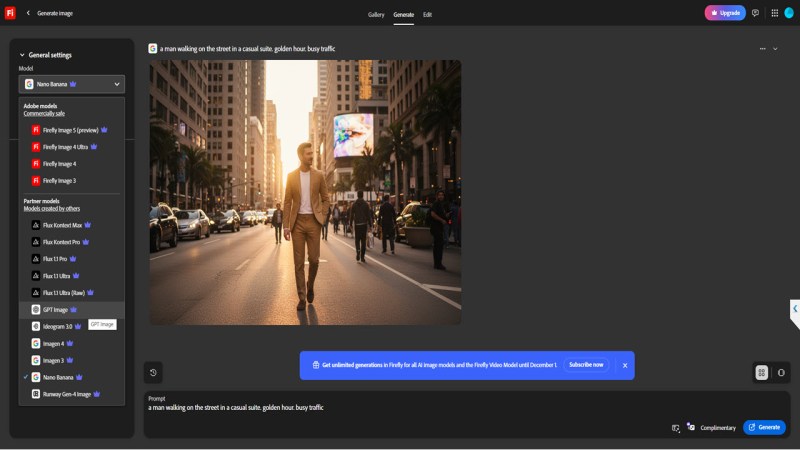Image resolution: width=800 pixels, height=450 pixels.
Task: Click the blue Generate button
Action: (x=764, y=427)
